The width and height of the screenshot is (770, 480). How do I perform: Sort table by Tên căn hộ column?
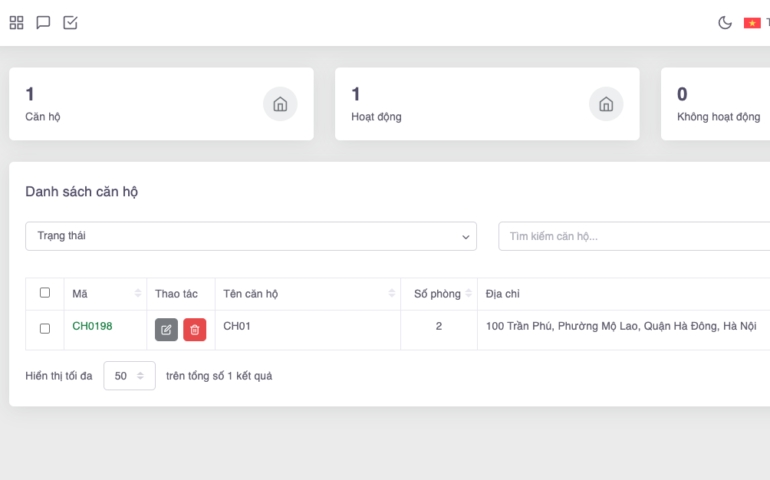click(x=392, y=294)
